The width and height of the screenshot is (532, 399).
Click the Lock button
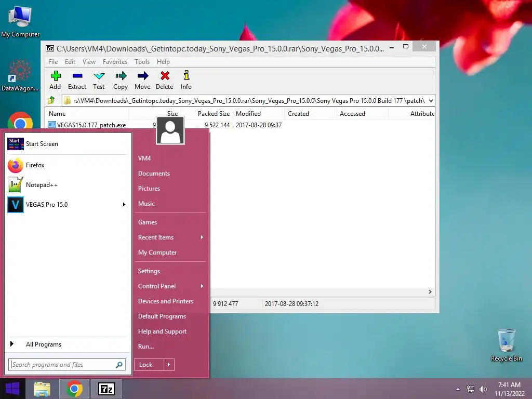149,365
